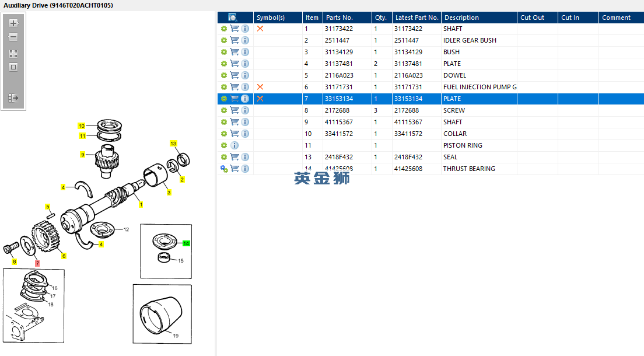Screen dimensions: 644x356
Task: Select callout 2 on the diagram
Action: (182, 179)
